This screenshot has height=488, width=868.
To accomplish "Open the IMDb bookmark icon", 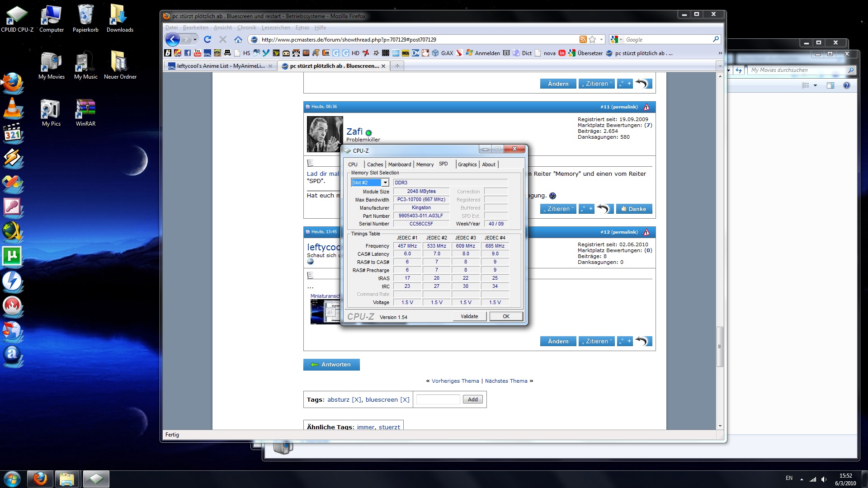I will [x=406, y=53].
